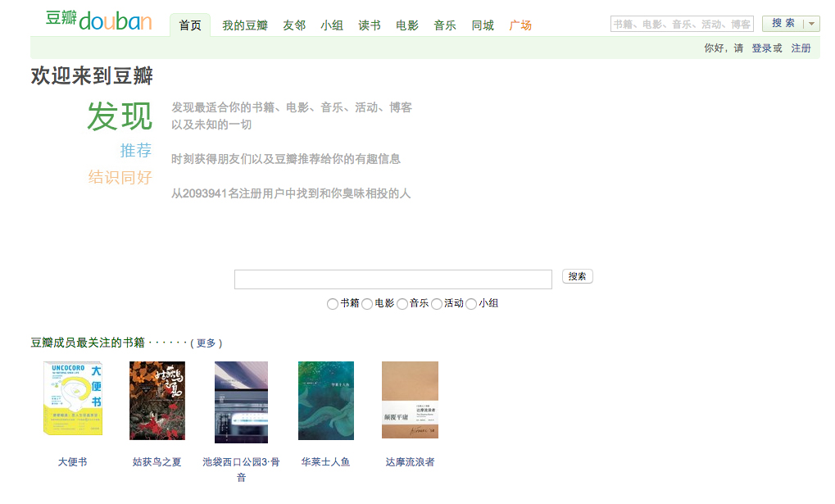Image resolution: width=835 pixels, height=504 pixels.
Task: Select the 音乐 radio button
Action: 402,304
